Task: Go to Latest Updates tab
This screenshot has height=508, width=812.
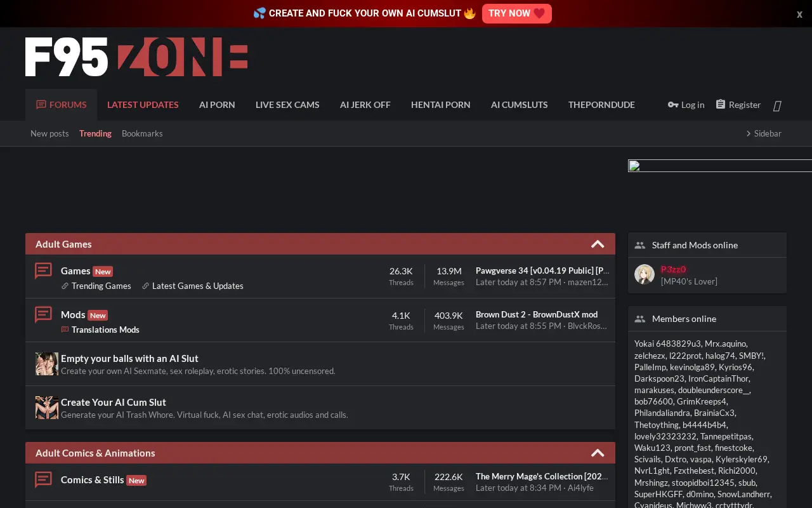Action: 143,105
